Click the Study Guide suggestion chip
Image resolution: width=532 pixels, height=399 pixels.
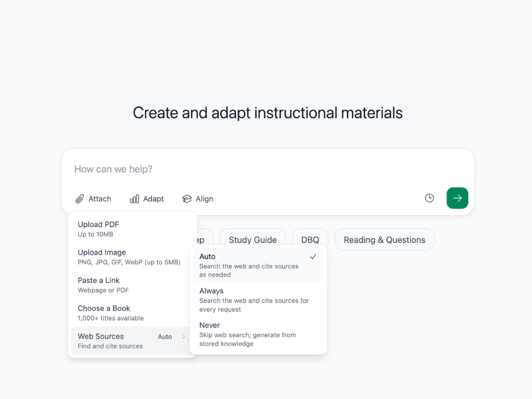(x=253, y=240)
